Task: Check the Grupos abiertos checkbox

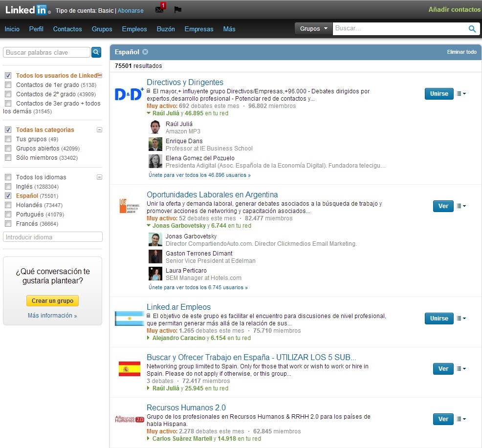Action: 8,149
